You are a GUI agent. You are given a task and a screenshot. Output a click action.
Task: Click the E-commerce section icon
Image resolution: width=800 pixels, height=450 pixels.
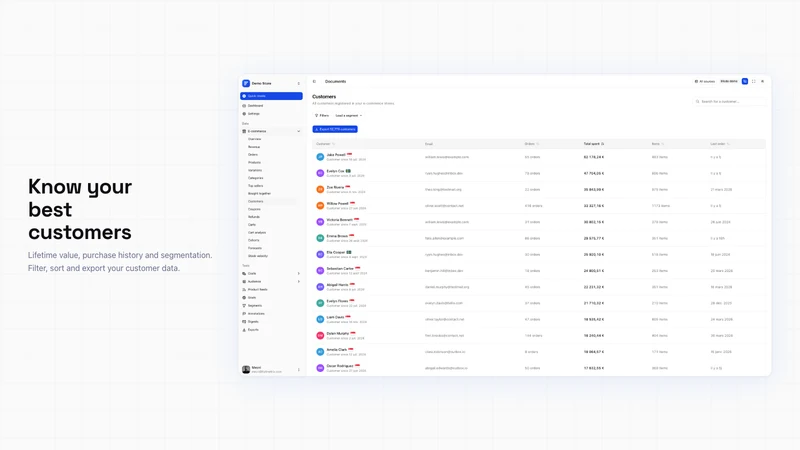[244, 131]
